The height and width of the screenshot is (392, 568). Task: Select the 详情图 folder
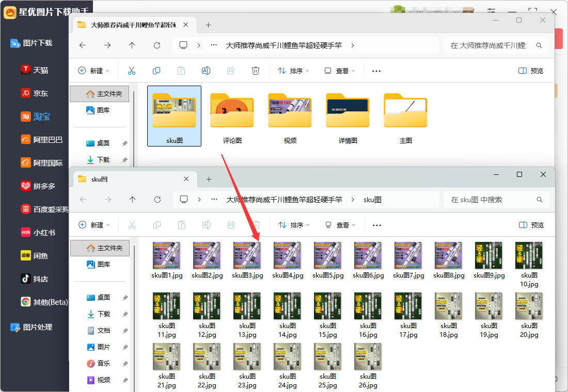point(348,117)
